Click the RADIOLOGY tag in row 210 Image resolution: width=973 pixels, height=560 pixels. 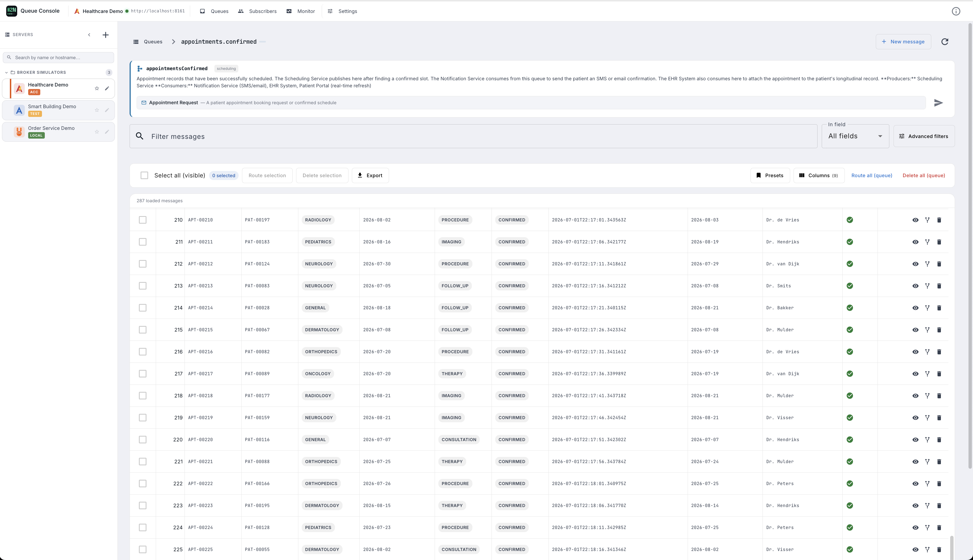click(x=318, y=220)
